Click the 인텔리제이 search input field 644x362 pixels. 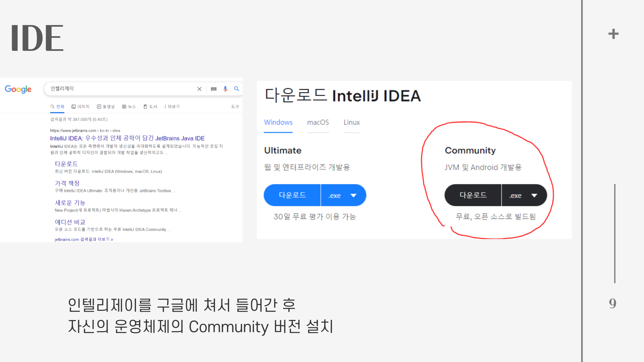(121, 89)
